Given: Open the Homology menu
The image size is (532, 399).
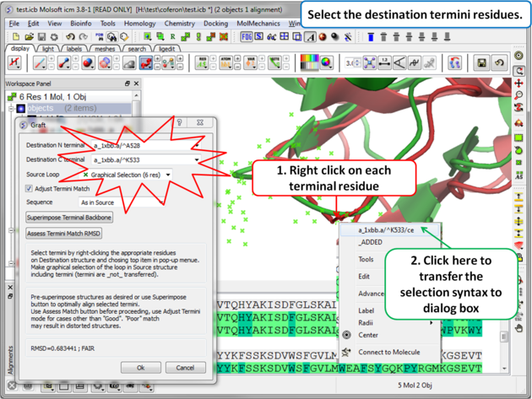Looking at the screenshot, I should tap(139, 24).
